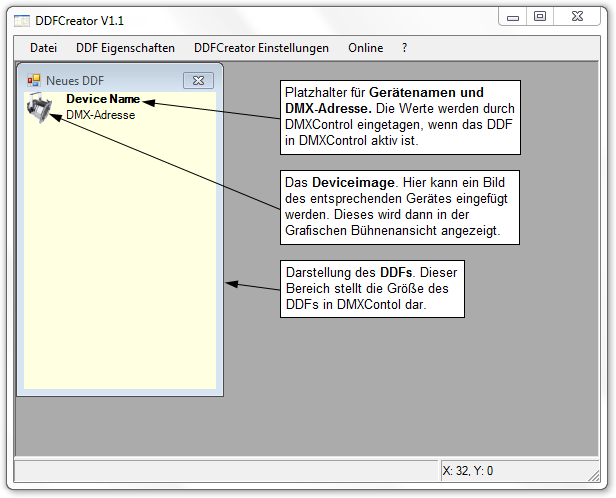The height and width of the screenshot is (498, 616).
Task: Close the DDFCreator main window
Action: point(580,16)
